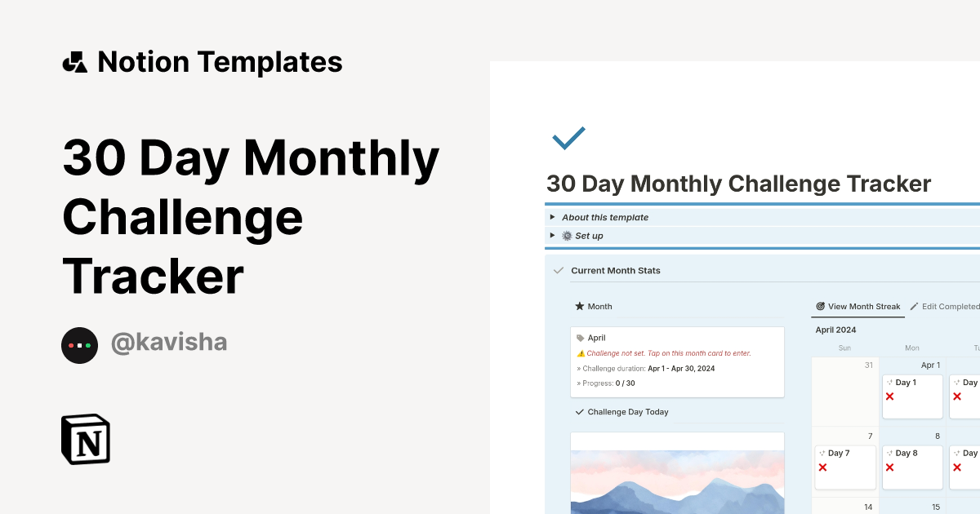This screenshot has width=980, height=514.
Task: Open the April month card
Action: (677, 361)
